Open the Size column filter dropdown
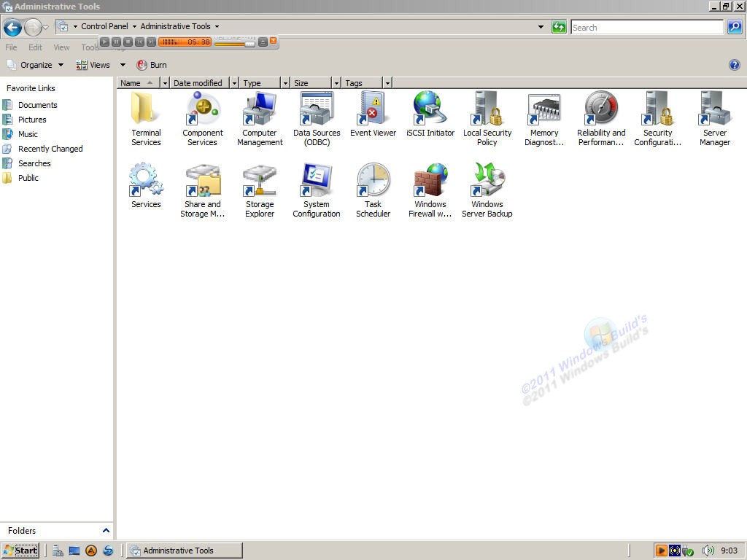The image size is (747, 560). [336, 83]
